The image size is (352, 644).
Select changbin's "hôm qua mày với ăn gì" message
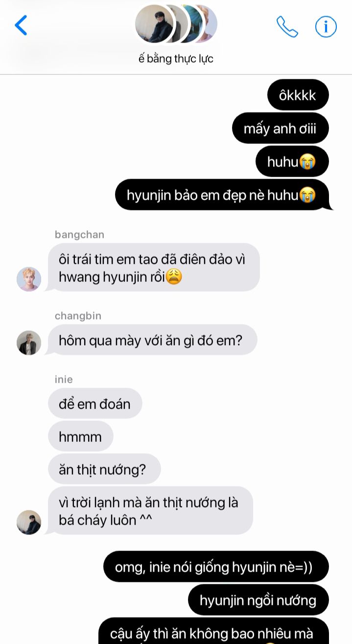(x=152, y=340)
